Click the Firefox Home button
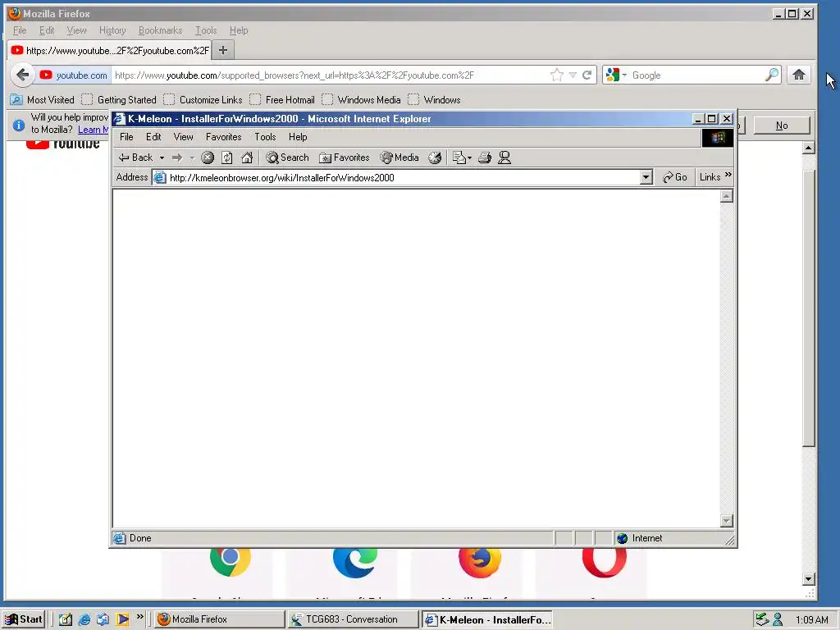840x630 pixels. click(x=799, y=75)
